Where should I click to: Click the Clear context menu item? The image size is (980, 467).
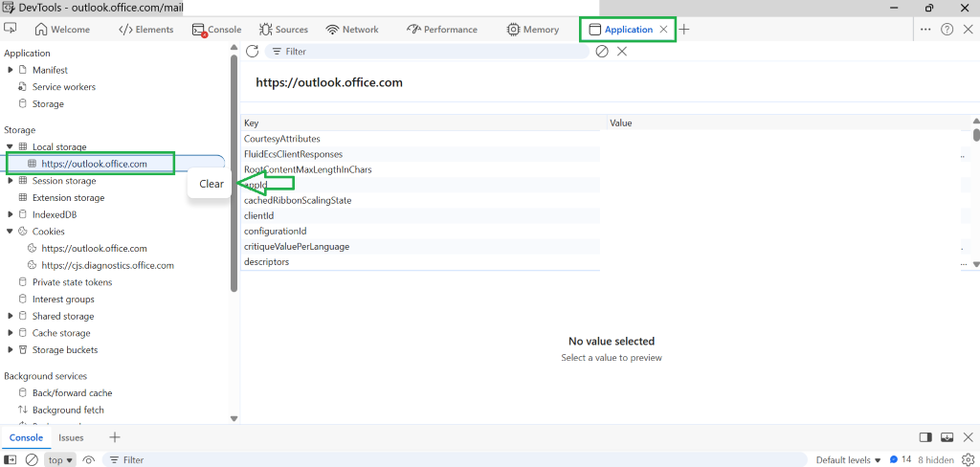(212, 184)
